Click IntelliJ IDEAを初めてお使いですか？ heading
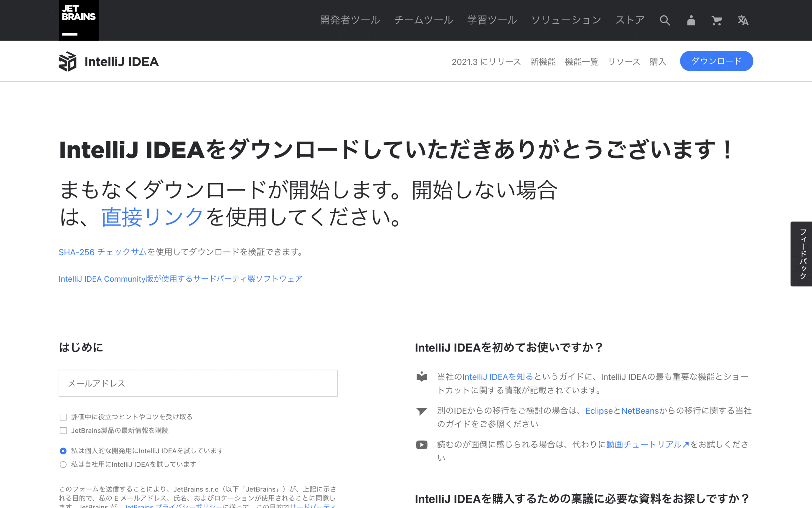 click(x=509, y=348)
